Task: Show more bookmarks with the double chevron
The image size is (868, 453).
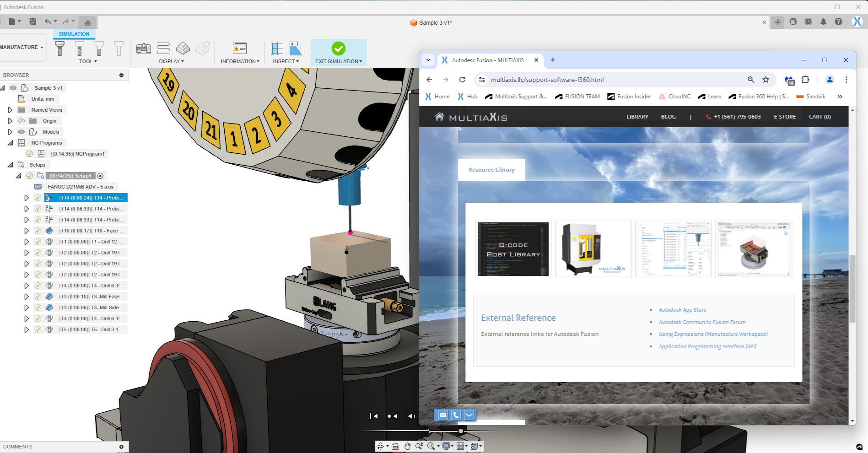Action: [840, 97]
